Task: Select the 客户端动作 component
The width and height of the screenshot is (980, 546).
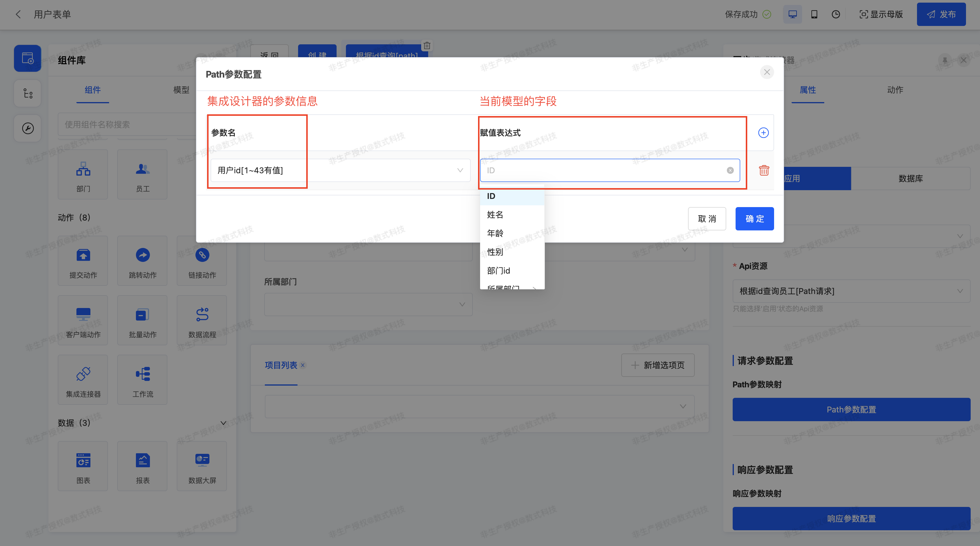Action: click(83, 320)
